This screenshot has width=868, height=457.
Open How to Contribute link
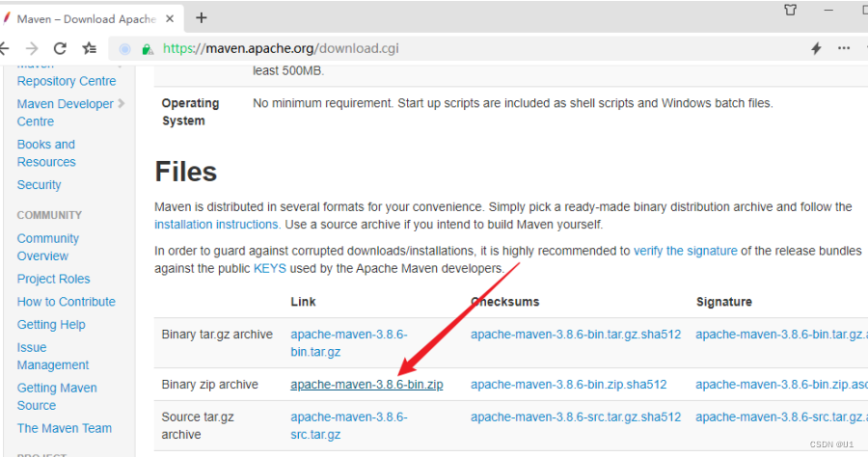(66, 302)
